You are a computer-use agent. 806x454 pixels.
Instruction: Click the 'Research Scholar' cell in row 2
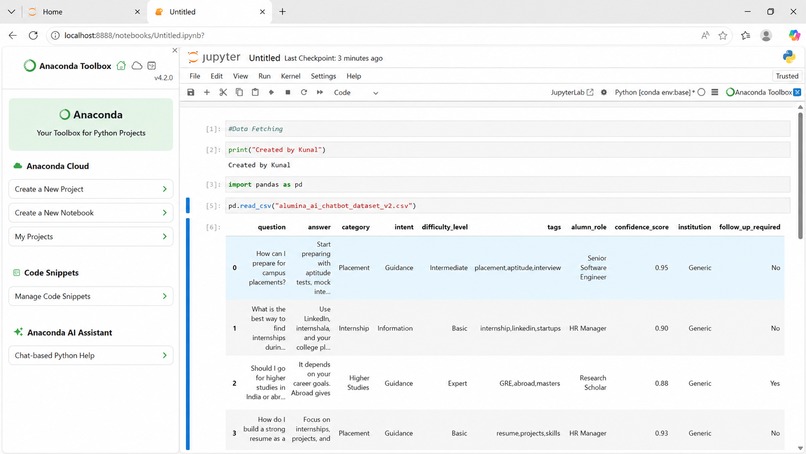pyautogui.click(x=593, y=383)
